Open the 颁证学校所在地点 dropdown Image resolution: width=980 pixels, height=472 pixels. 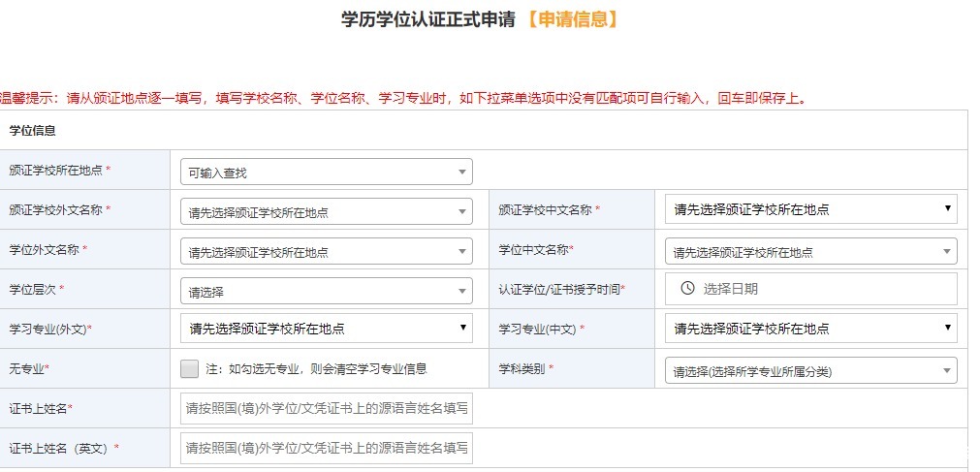(327, 172)
